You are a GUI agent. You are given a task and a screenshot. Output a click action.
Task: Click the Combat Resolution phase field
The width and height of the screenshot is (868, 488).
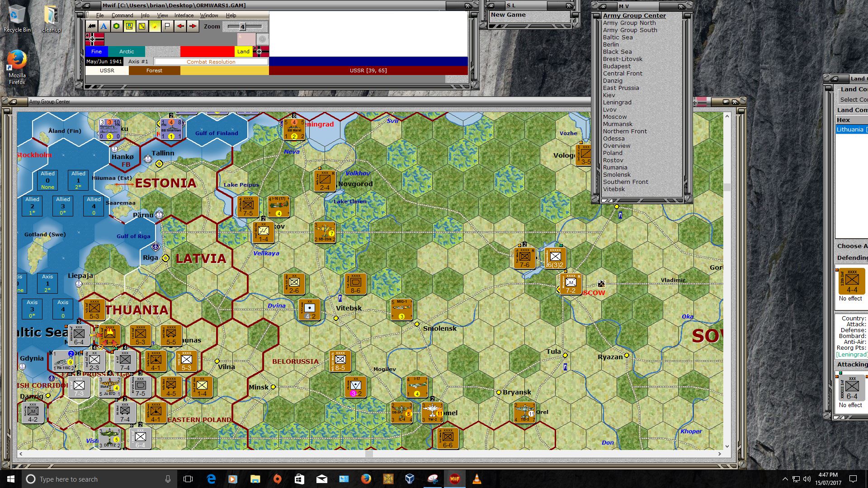click(x=211, y=62)
